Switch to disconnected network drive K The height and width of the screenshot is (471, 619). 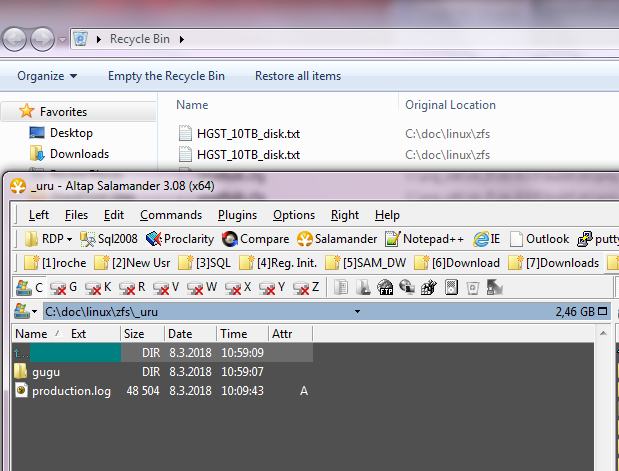tap(98, 287)
